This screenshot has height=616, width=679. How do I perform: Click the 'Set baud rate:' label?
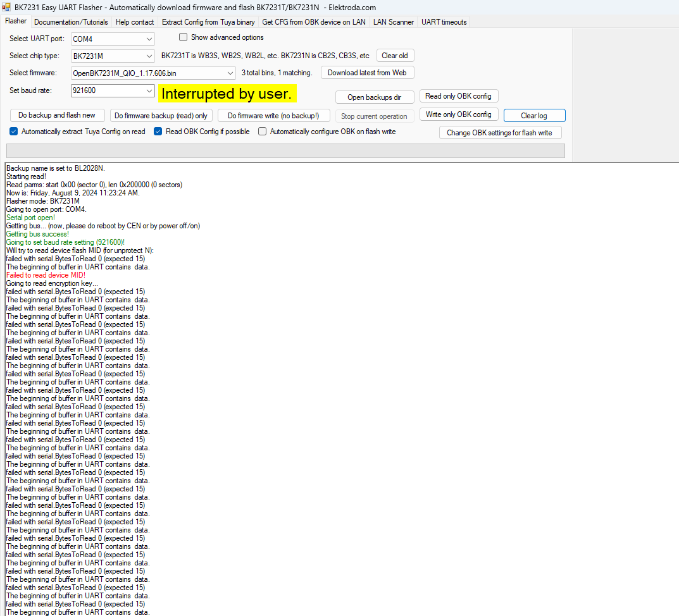(x=30, y=90)
